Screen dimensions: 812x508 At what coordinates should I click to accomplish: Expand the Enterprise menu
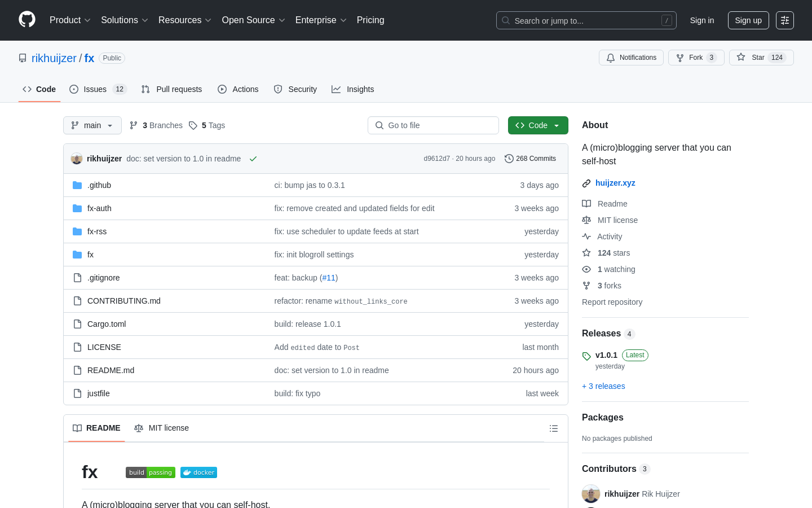[321, 20]
